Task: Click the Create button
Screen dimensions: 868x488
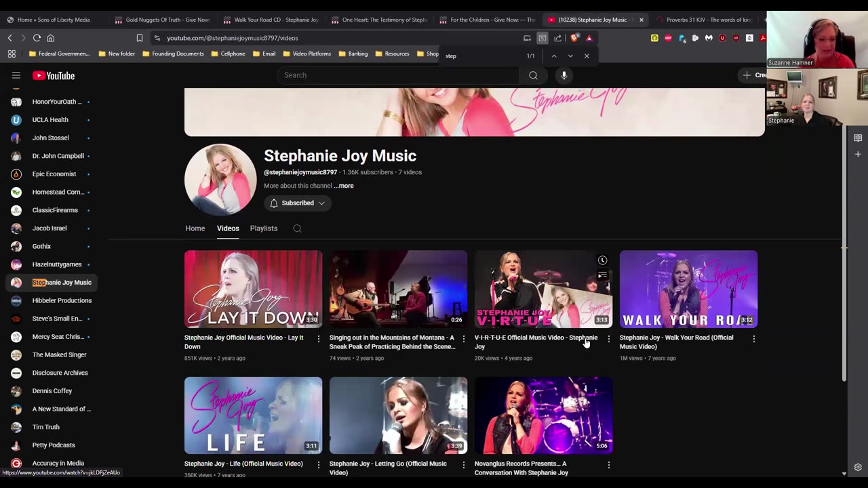Action: click(753, 75)
